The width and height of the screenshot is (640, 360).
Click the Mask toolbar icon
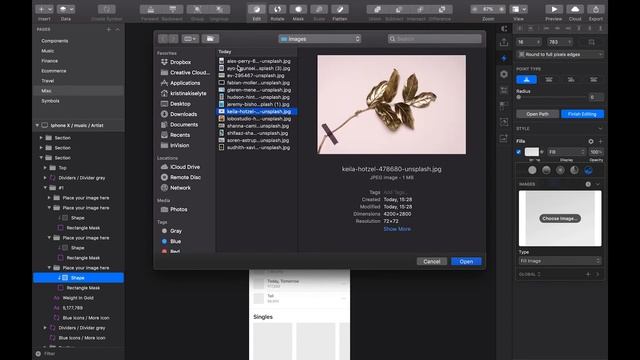point(298,9)
